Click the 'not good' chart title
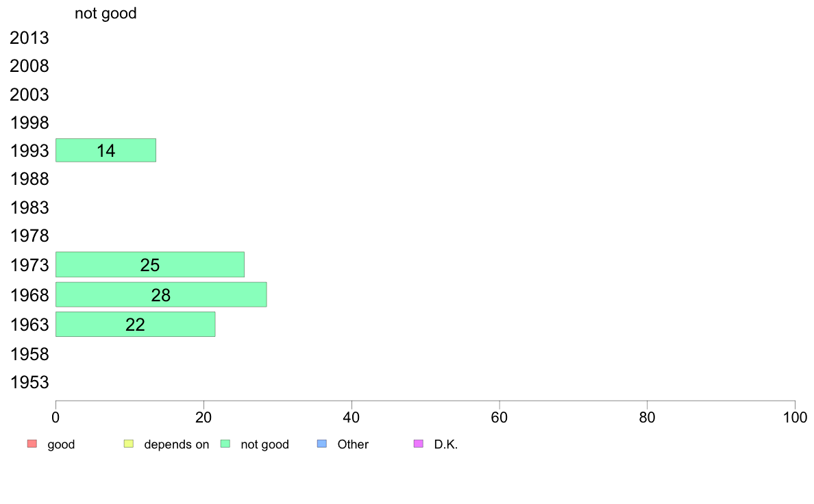This screenshot has height=504, width=814. (106, 14)
